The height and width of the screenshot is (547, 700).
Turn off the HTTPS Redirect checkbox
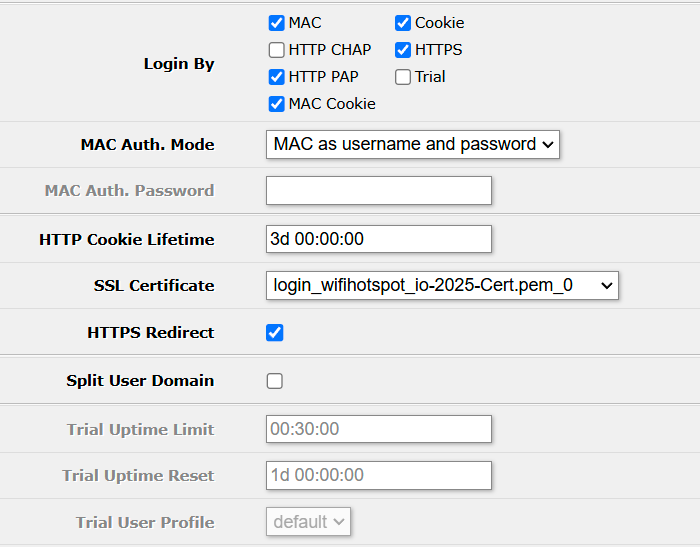pyautogui.click(x=275, y=333)
